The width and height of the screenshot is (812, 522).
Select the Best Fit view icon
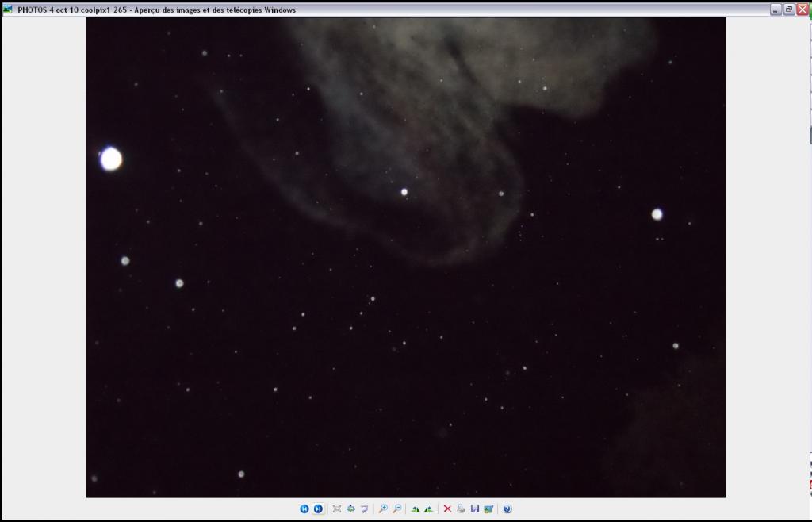(x=336, y=509)
